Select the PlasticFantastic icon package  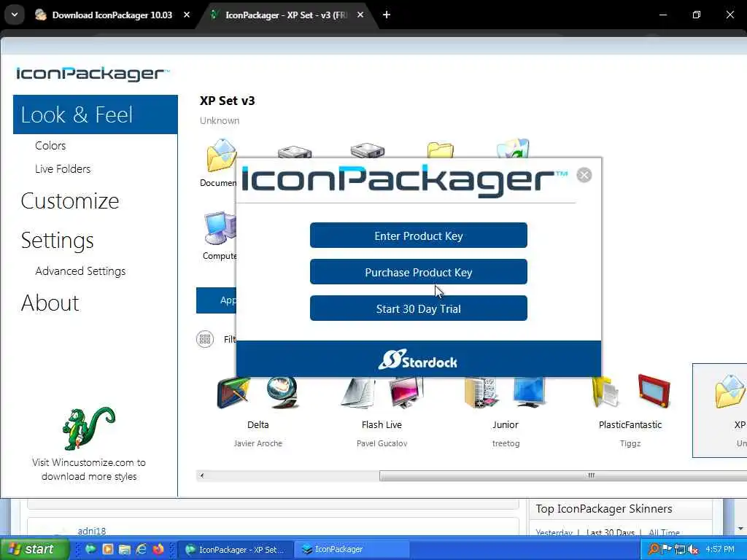[x=630, y=413]
